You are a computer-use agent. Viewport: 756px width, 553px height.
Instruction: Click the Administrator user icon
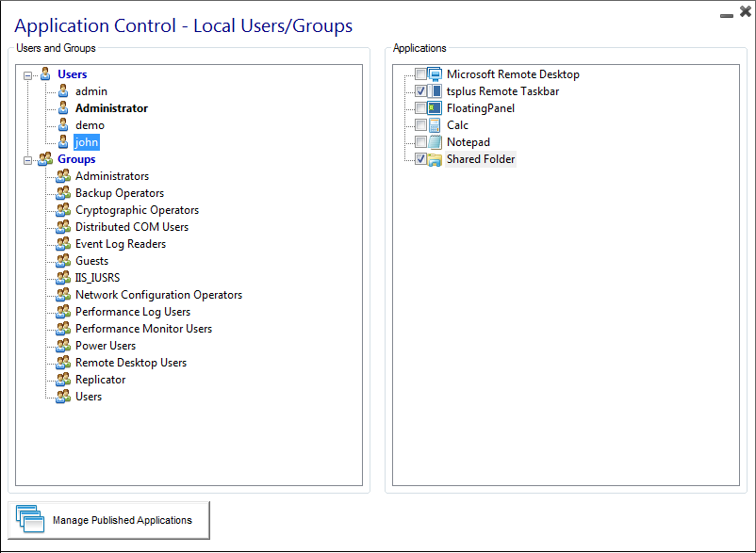coord(63,108)
